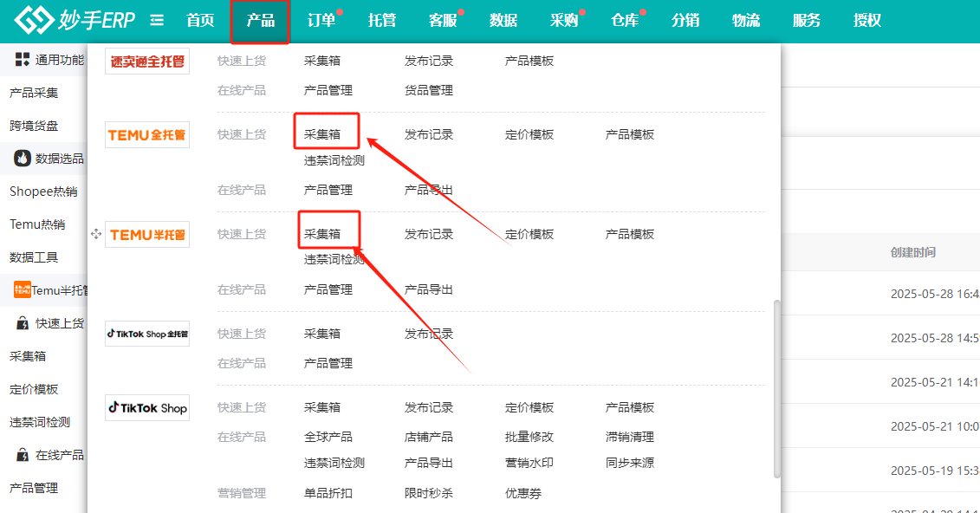Open 货品管理 under 速卖通全托管
Viewport: 980px width, 513px height.
(x=429, y=91)
